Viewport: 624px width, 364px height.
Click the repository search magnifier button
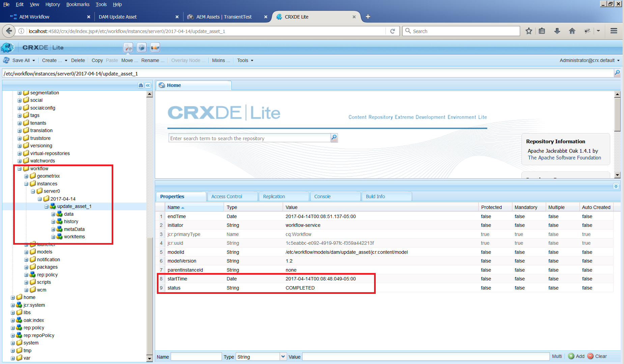(334, 138)
